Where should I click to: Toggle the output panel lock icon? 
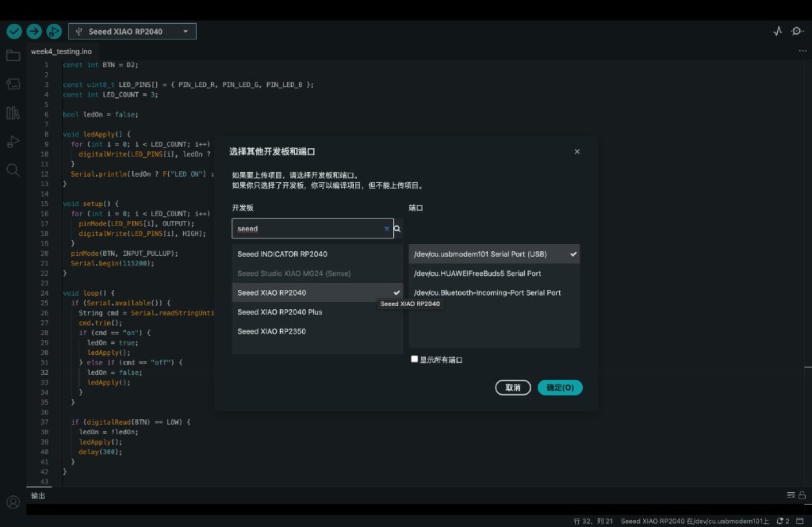pos(802,495)
